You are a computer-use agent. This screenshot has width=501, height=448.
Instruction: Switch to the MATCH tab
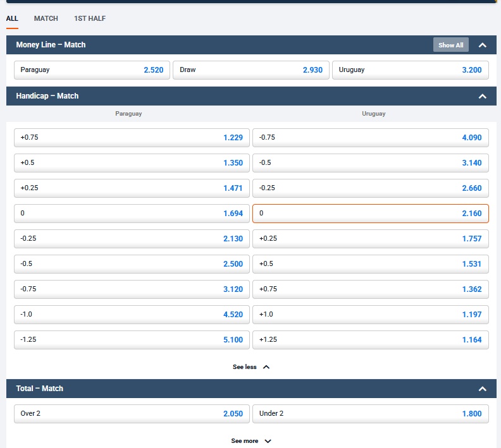point(46,18)
